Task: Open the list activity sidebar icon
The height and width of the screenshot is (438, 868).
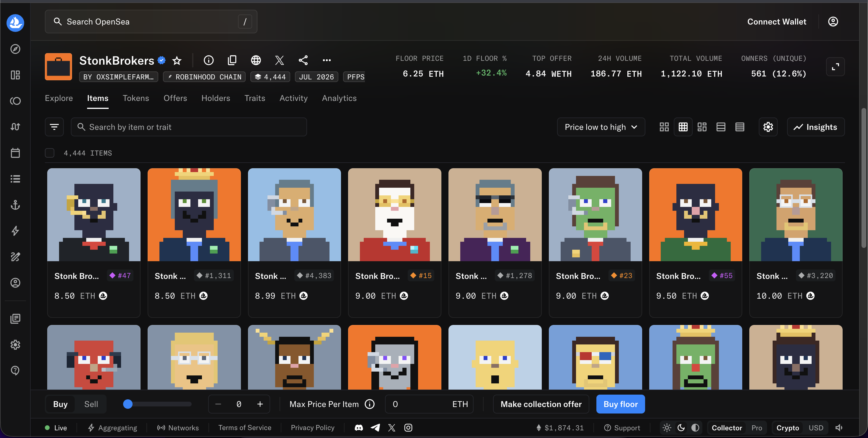Action: click(15, 179)
